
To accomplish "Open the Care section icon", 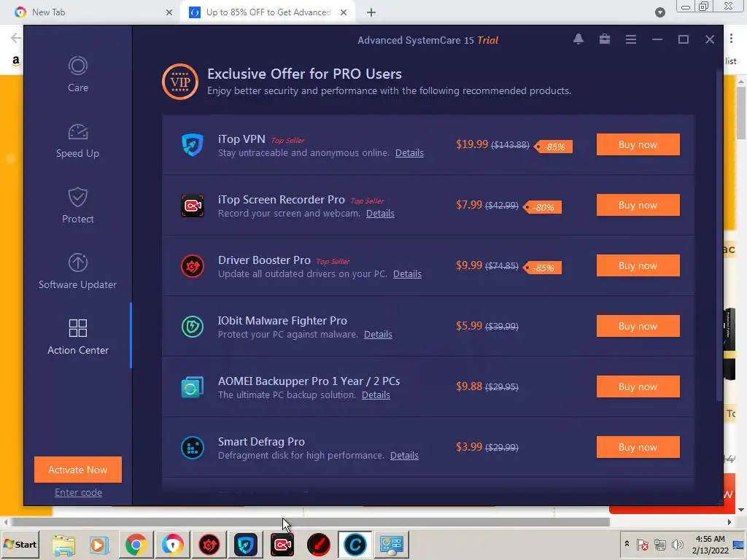I will [77, 66].
